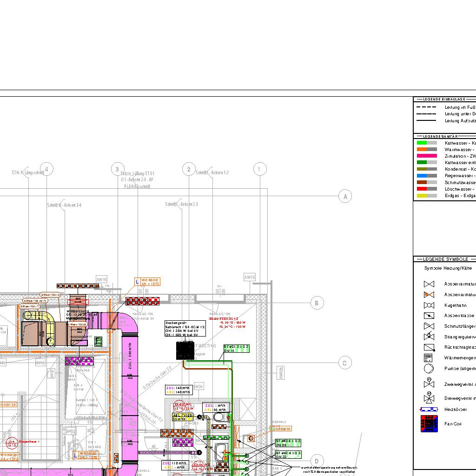Click the LEGENDE SYMBOLE header

445,259
